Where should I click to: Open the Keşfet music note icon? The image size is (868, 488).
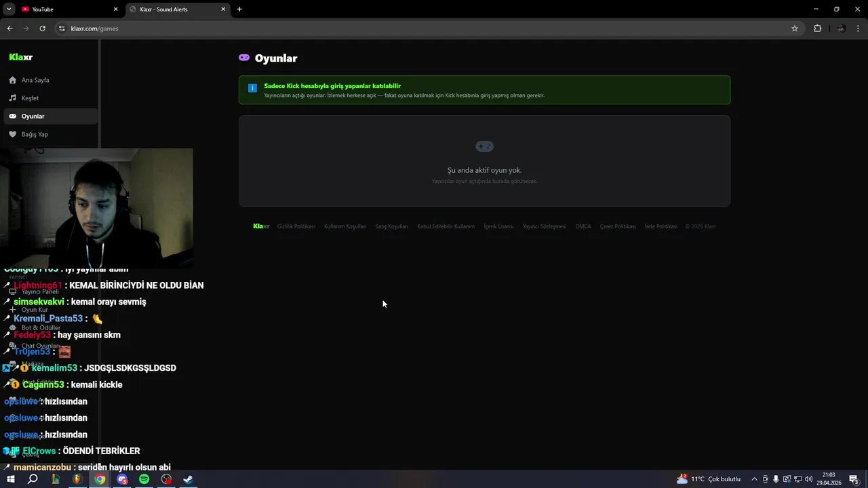tap(12, 98)
